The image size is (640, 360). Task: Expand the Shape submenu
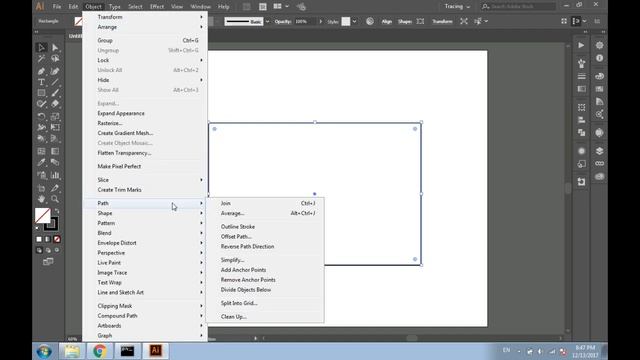click(145, 213)
